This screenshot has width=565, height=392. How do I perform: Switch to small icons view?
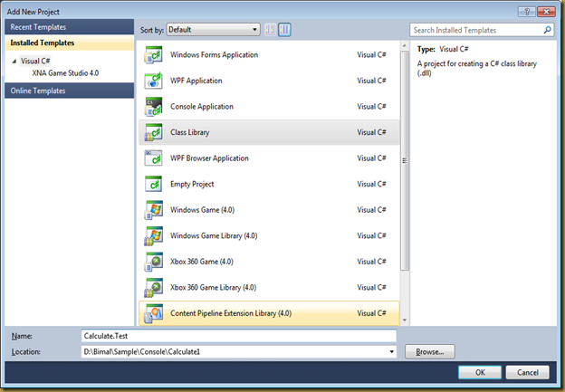pos(270,30)
